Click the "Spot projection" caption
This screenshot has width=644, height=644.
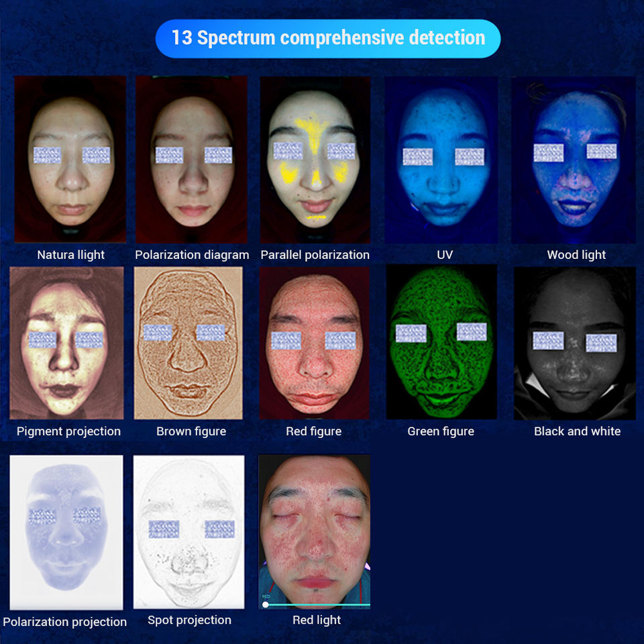coord(189,620)
